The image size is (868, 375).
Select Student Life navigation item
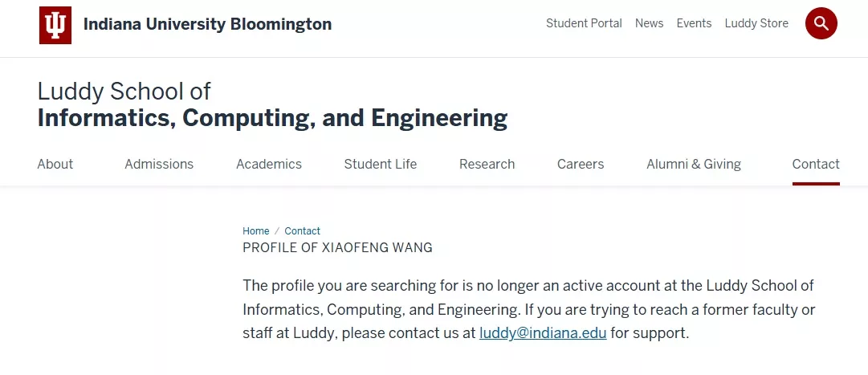pos(381,164)
